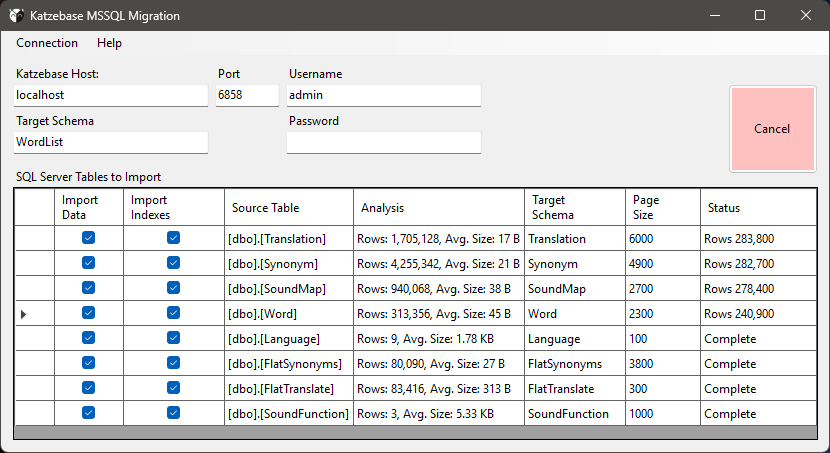Toggle Import Indexes for Synonym row
Viewport: 830px width, 453px height.
point(174,262)
